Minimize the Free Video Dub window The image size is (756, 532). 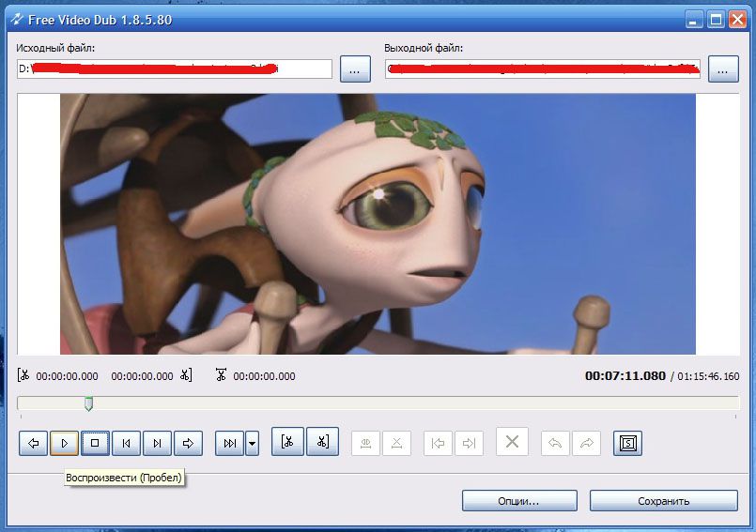click(694, 20)
